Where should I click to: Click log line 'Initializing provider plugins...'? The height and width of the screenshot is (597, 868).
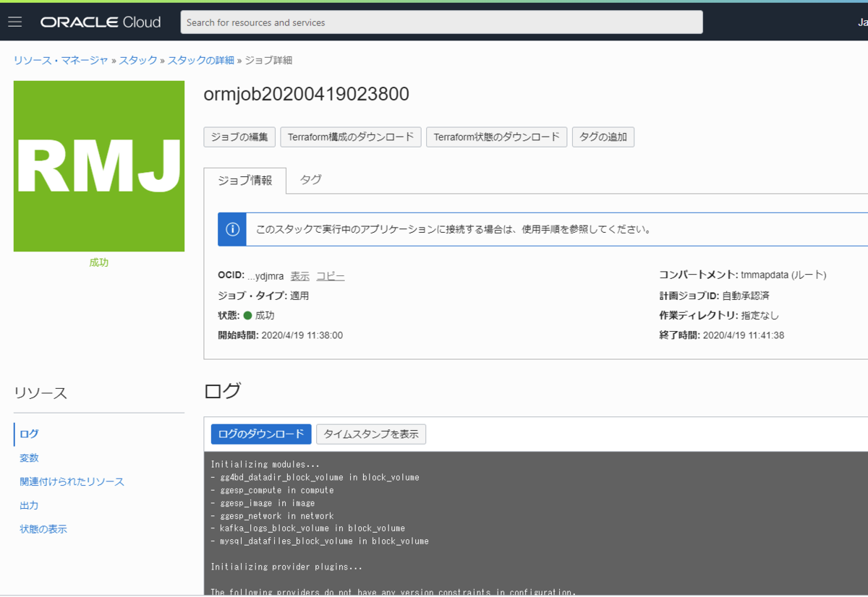pyautogui.click(x=286, y=567)
